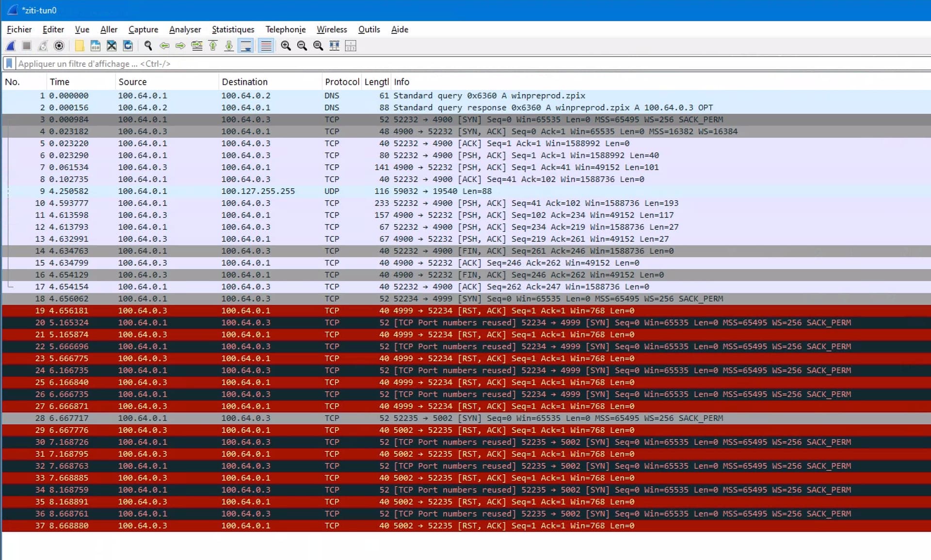This screenshot has height=560, width=931.
Task: Zoom in on packet list text
Action: coord(286,46)
